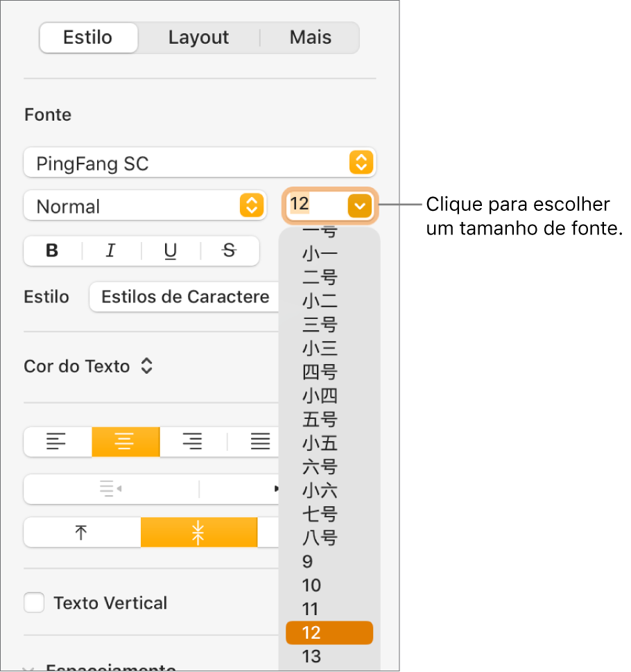
Task: Open Estilos de Caractere dropdown
Action: pyautogui.click(x=184, y=297)
